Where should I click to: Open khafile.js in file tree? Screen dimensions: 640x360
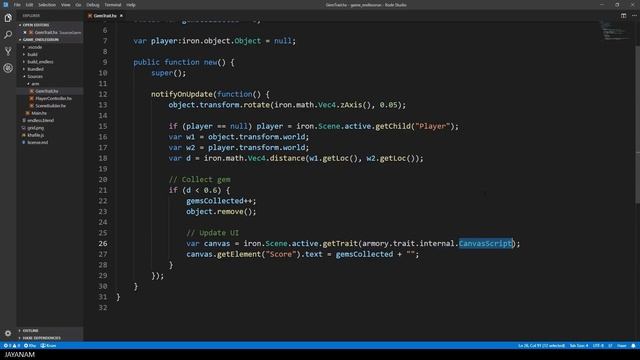click(x=36, y=135)
